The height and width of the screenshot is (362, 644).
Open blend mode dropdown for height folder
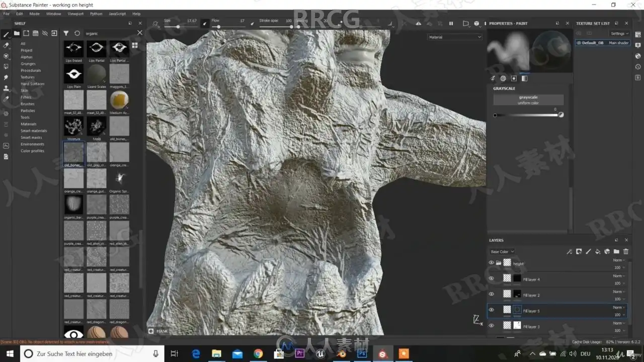(x=619, y=260)
